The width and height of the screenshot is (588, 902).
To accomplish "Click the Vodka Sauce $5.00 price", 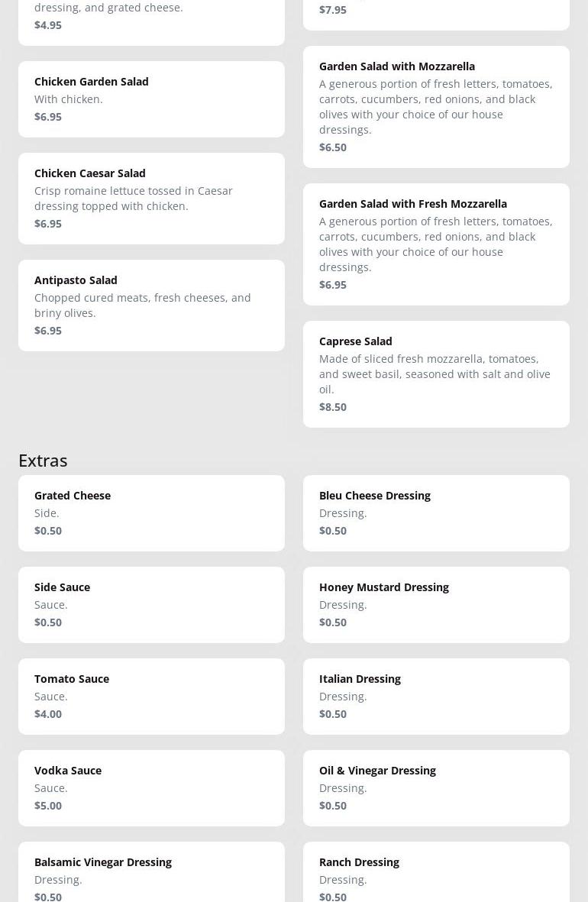I will click(x=48, y=806).
